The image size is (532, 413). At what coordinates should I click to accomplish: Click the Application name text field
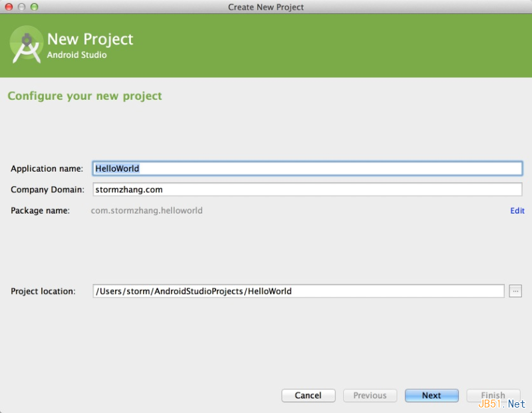[307, 168]
